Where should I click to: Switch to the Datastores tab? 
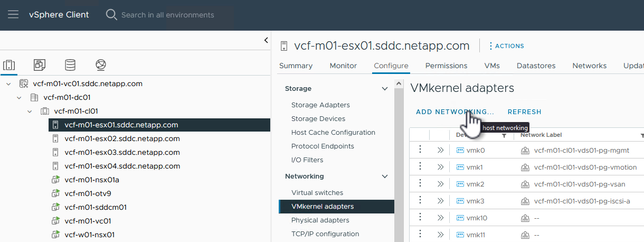(536, 66)
